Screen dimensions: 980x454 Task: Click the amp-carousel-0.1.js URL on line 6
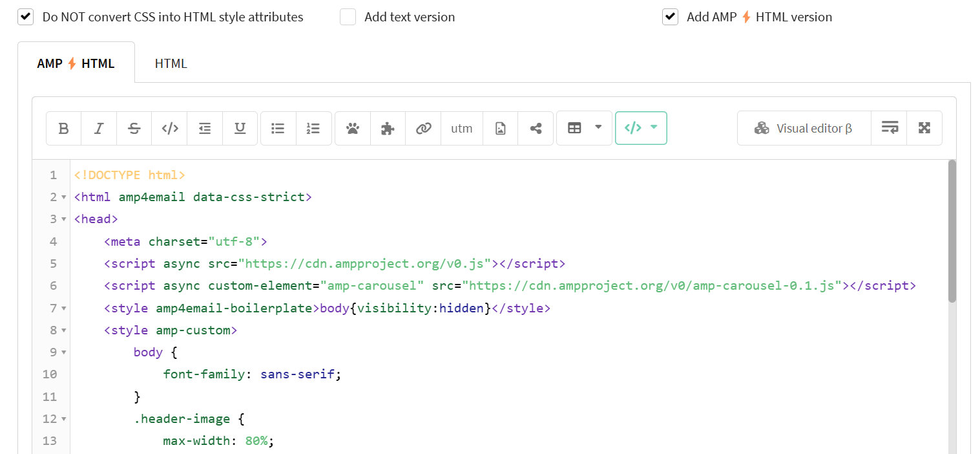[x=652, y=285]
